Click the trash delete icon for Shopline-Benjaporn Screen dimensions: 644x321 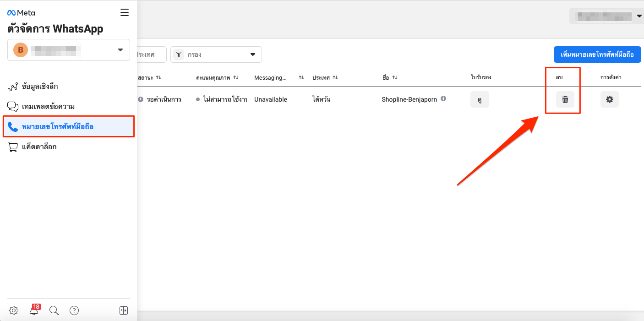565,99
